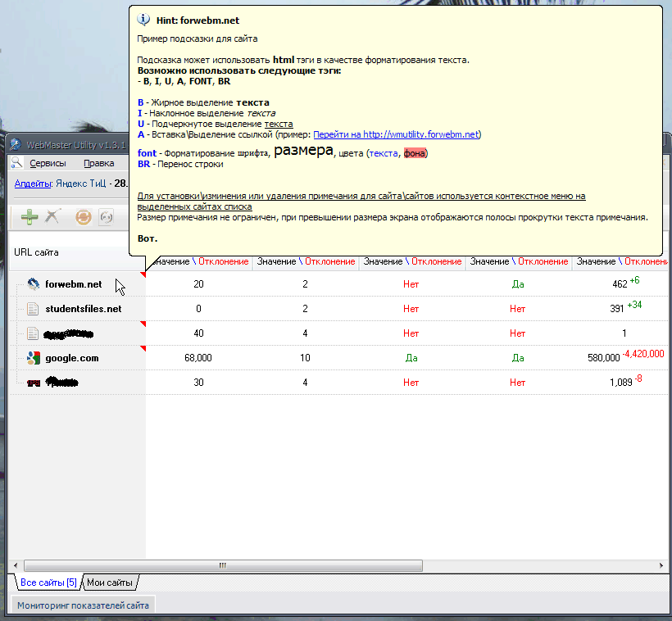
Task: Select the studentsfiles.net row
Action: click(83, 309)
